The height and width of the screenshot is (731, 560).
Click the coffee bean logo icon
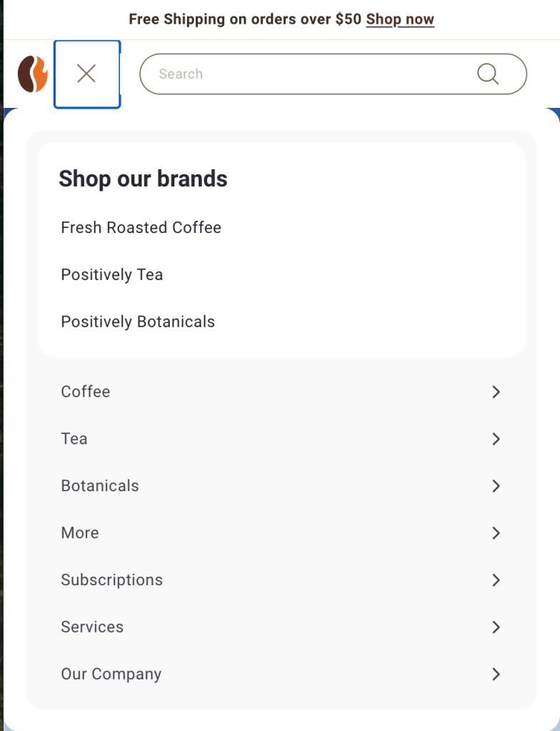[x=33, y=74]
